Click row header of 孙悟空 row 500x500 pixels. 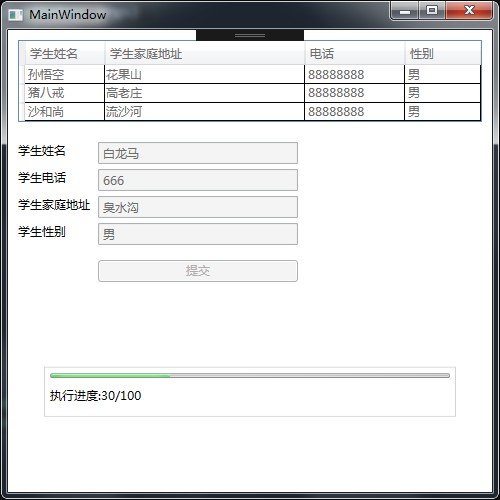[22, 74]
